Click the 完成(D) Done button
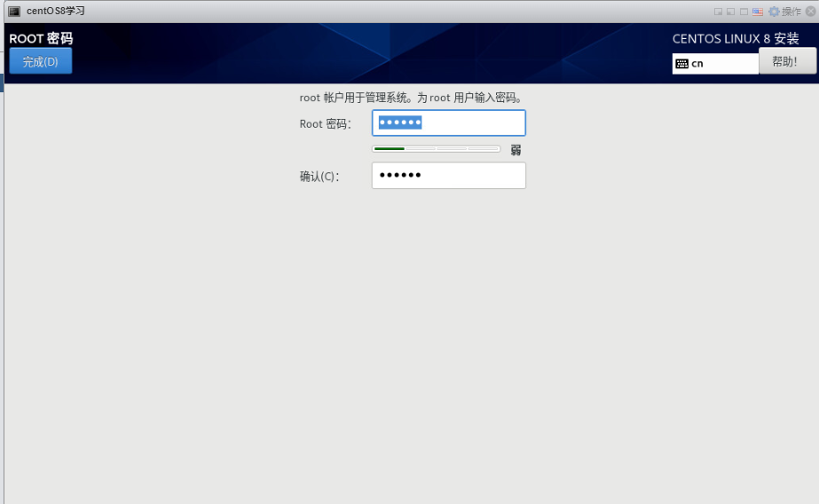This screenshot has height=504, width=819. click(x=41, y=61)
